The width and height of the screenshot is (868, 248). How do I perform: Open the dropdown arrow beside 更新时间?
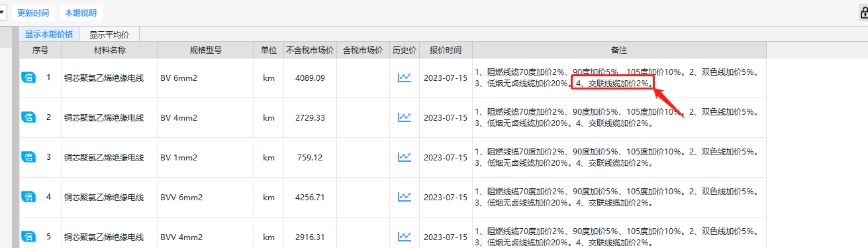pyautogui.click(x=3, y=13)
